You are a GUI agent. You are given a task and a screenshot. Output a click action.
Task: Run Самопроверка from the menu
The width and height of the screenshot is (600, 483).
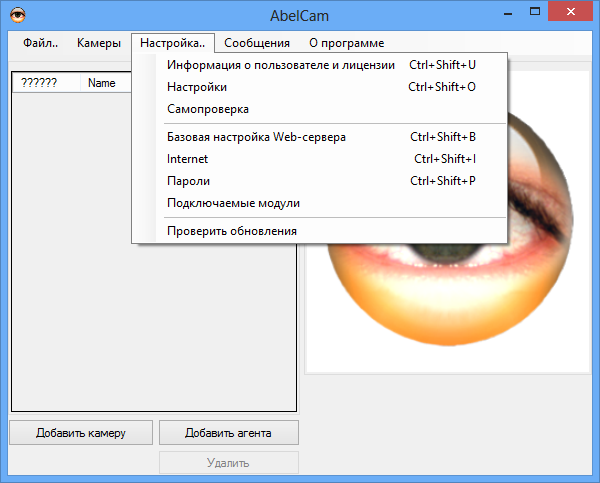point(320,109)
